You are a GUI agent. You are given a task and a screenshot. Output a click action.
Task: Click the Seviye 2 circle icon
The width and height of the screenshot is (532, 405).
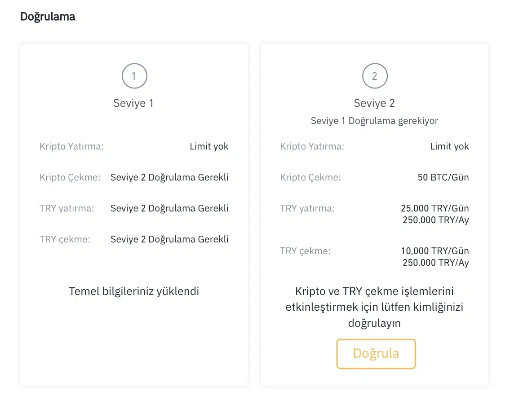[375, 76]
